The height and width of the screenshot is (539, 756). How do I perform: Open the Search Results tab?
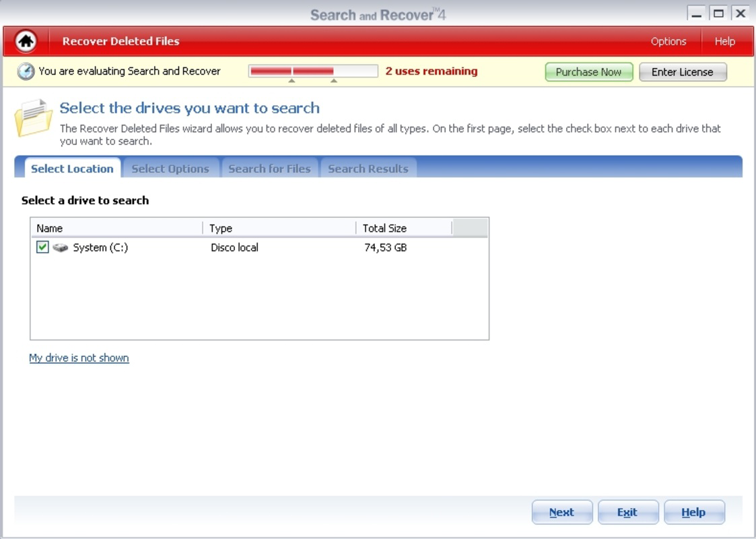368,168
